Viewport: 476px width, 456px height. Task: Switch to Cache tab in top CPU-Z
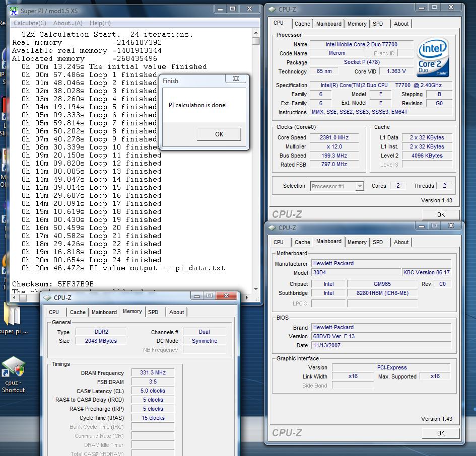(302, 24)
